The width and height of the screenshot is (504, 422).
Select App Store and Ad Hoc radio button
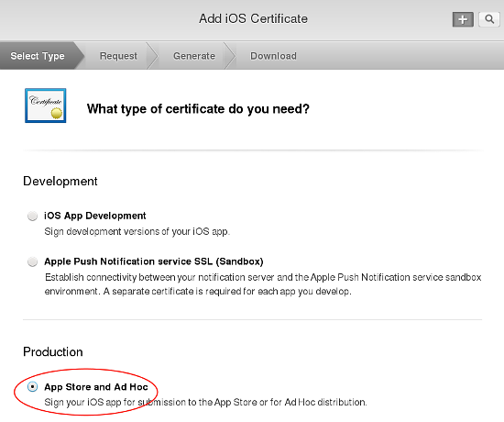coord(32,386)
